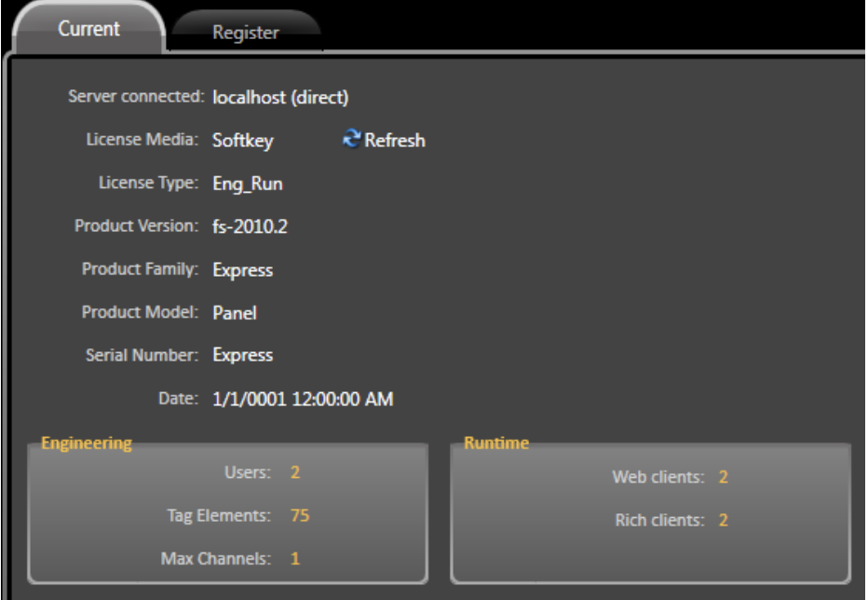Select the fs-2010.2 product version text
Viewport: 868px width, 600px height.
pyautogui.click(x=250, y=226)
